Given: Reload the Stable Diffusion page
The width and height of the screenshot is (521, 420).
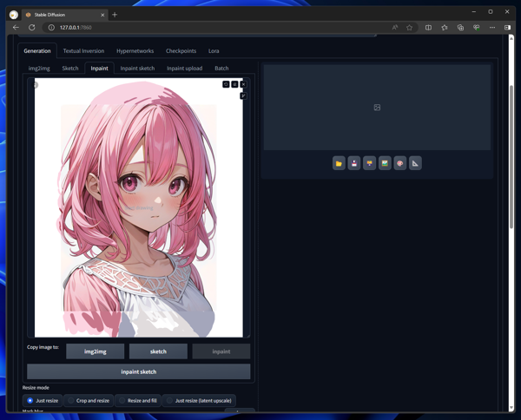Looking at the screenshot, I should (32, 28).
